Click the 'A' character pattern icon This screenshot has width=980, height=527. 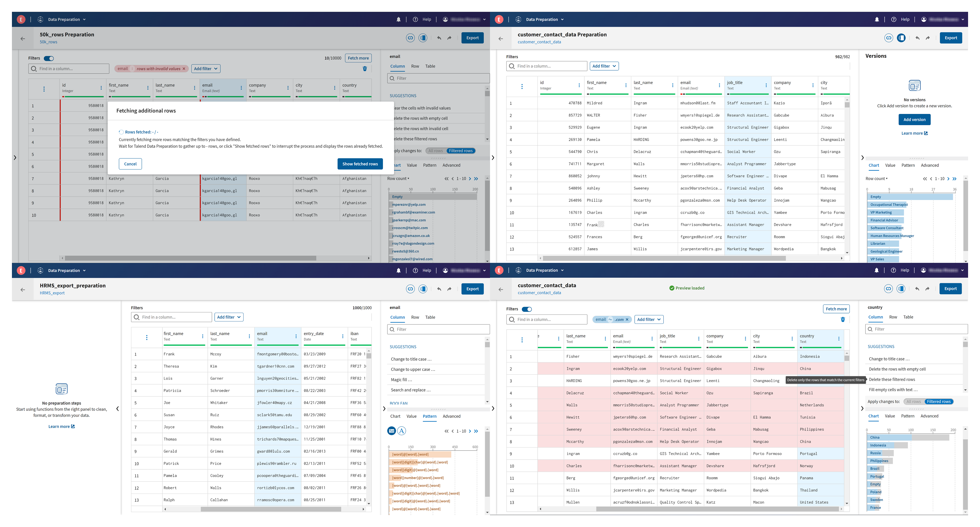click(x=402, y=431)
